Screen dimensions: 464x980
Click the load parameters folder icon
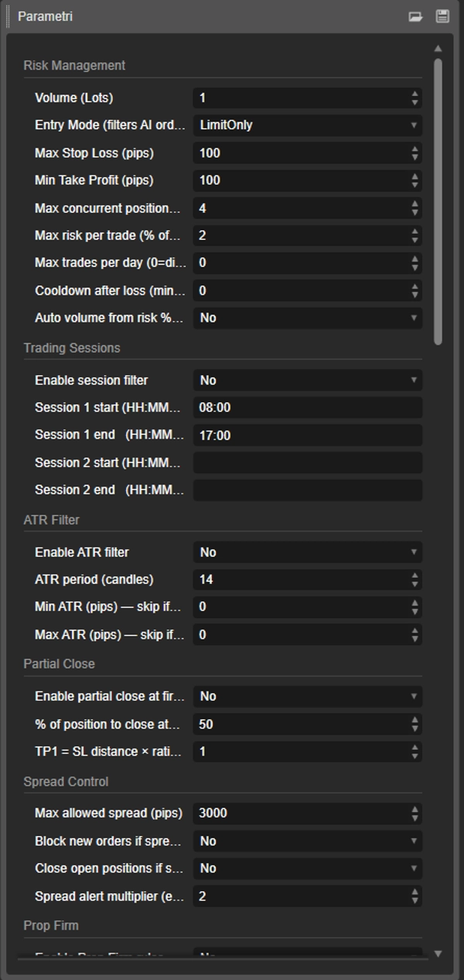[x=416, y=16]
